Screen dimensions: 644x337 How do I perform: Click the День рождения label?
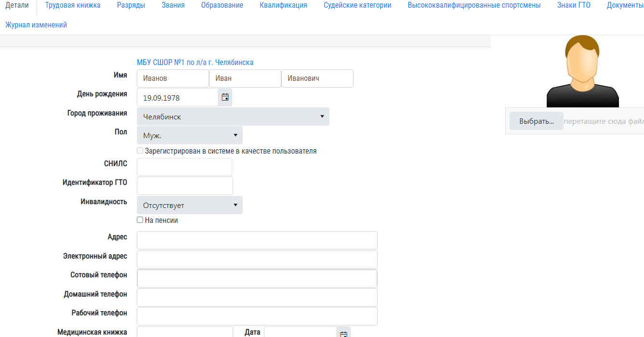tap(102, 94)
